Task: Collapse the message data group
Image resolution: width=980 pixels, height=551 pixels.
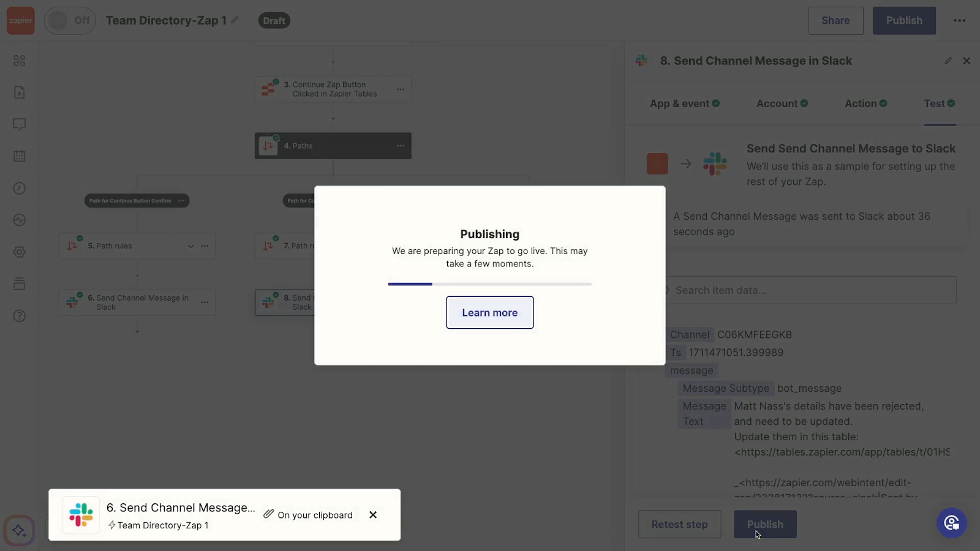Action: (x=692, y=370)
